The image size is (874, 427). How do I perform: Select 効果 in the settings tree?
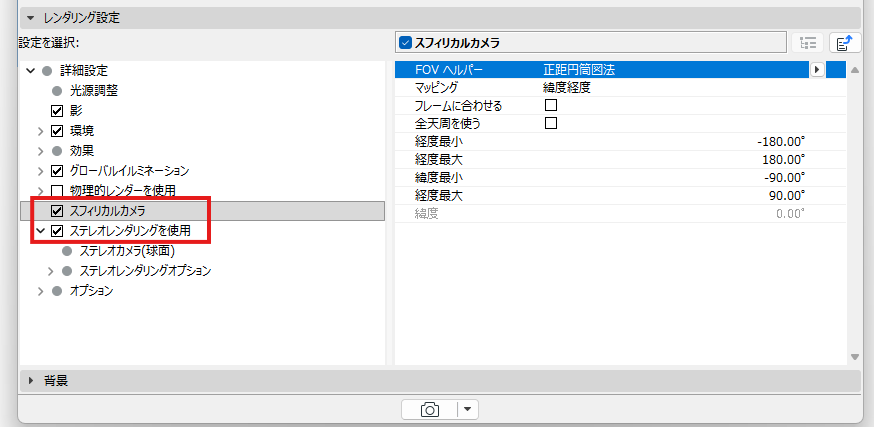point(81,151)
